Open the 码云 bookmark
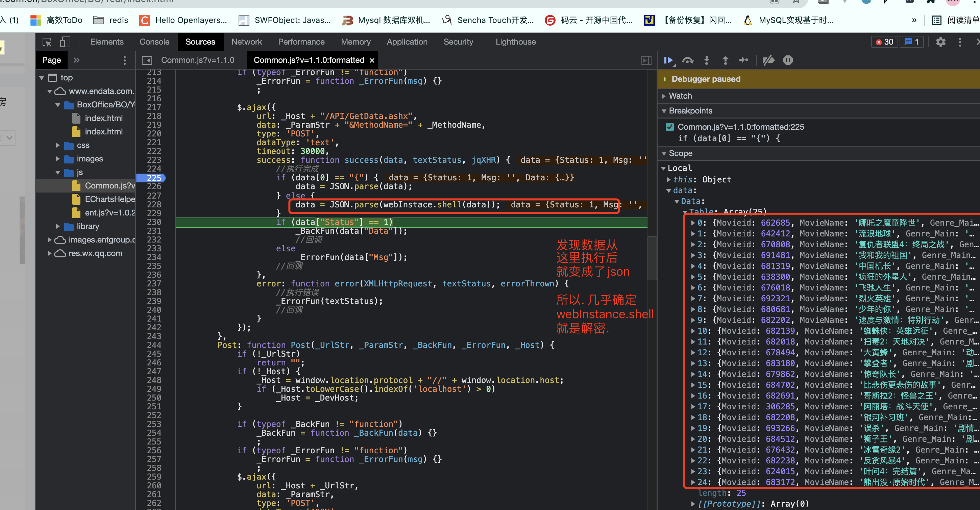The image size is (980, 510). (589, 20)
